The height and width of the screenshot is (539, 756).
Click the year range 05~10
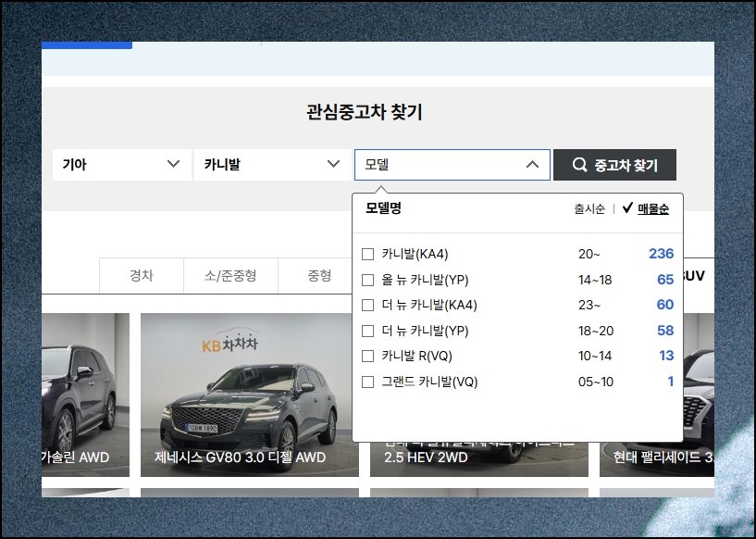pyautogui.click(x=596, y=382)
